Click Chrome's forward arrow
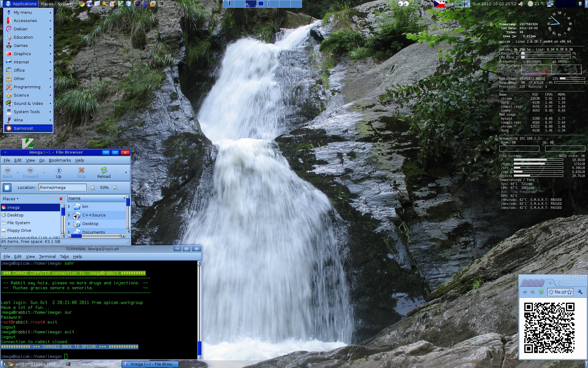The image size is (588, 368). (533, 292)
